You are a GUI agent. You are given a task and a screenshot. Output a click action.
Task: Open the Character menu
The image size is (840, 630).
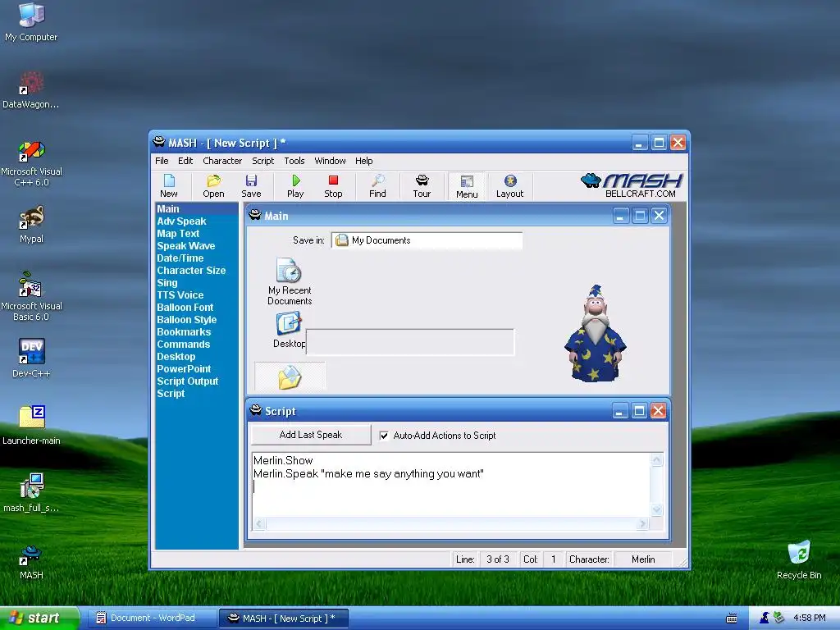222,161
